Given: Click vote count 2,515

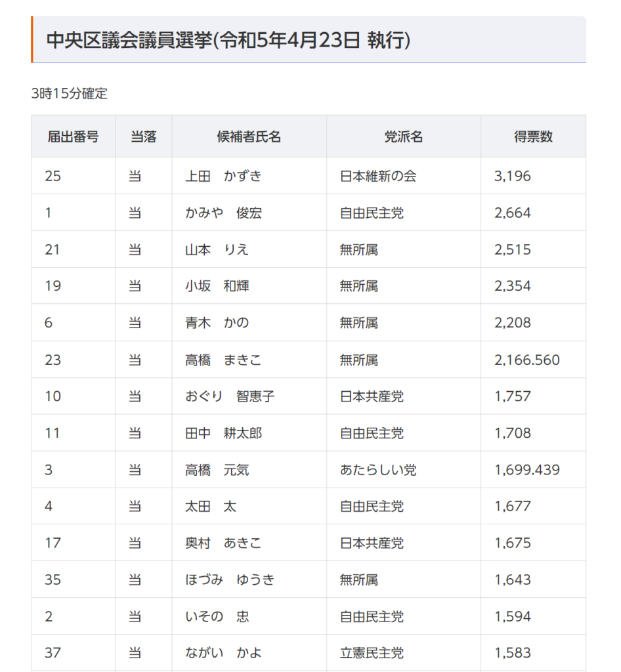Looking at the screenshot, I should tap(513, 250).
